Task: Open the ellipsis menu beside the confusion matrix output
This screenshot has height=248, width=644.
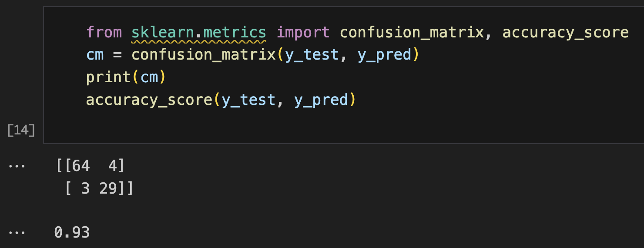Action: (17, 167)
